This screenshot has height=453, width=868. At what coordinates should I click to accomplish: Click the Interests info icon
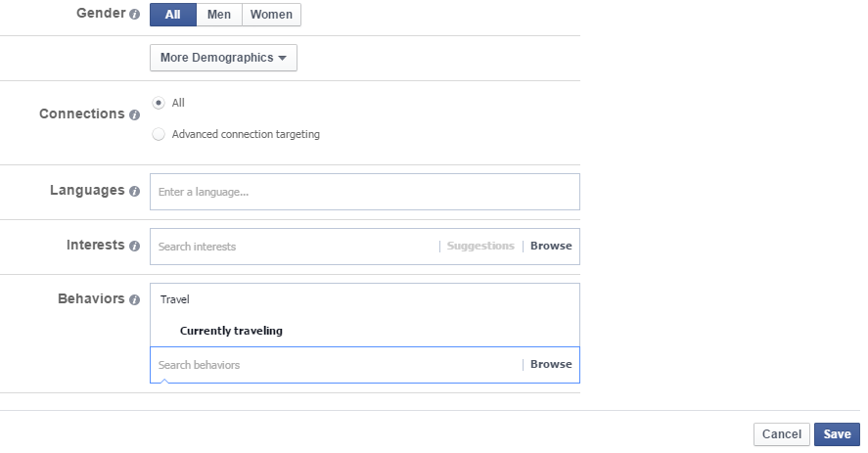pos(134,246)
